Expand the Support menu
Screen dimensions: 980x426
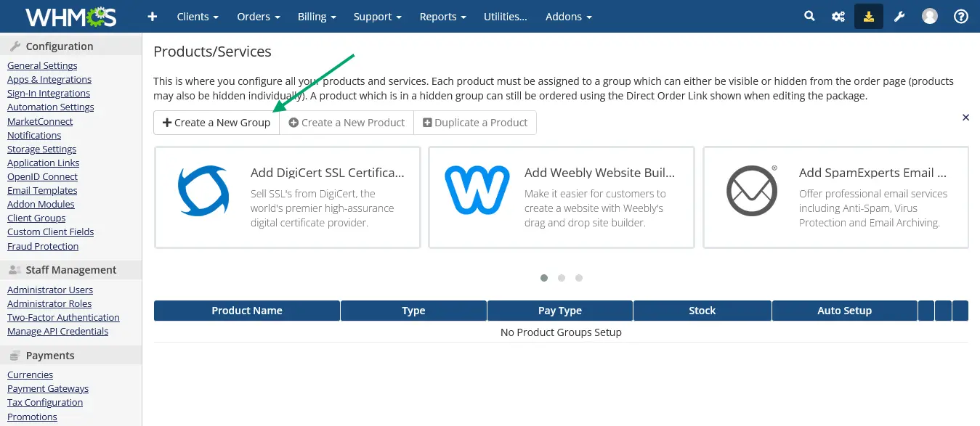tap(378, 17)
